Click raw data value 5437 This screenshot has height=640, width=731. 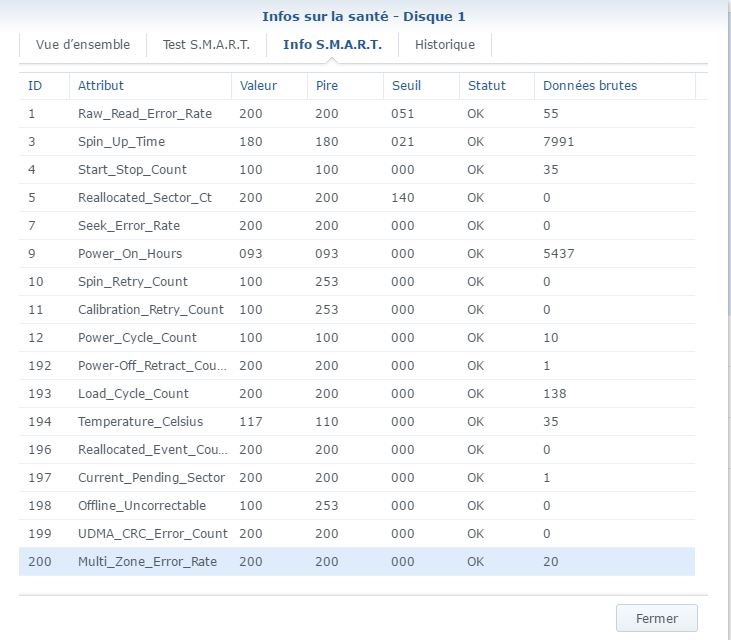pos(559,254)
